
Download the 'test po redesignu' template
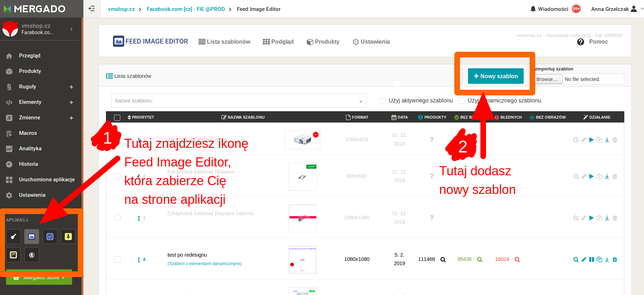point(607,259)
